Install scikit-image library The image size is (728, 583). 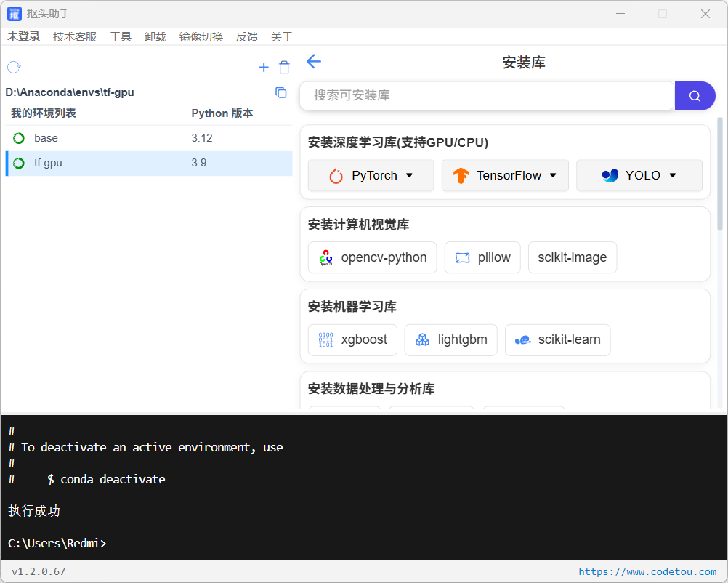tap(573, 257)
